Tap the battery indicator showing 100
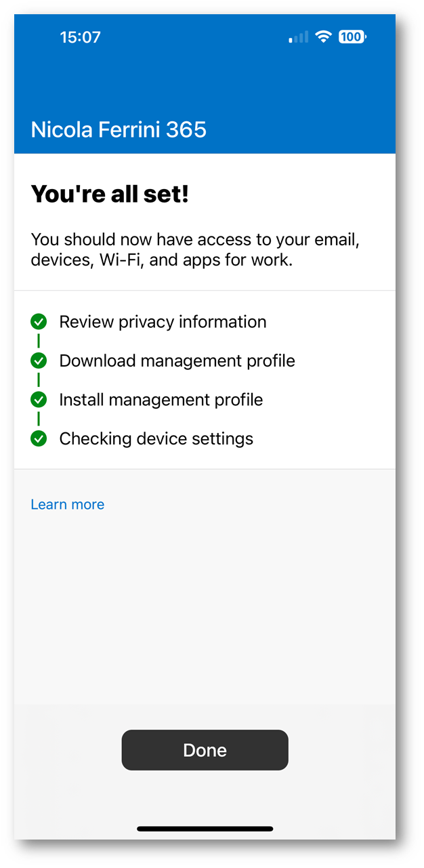424x868 pixels. pos(352,37)
